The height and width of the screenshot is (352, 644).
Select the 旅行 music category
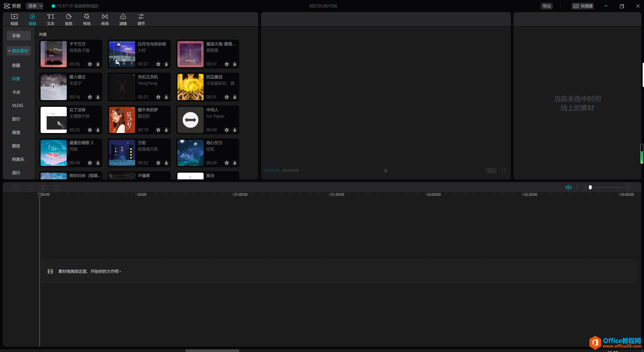[16, 119]
